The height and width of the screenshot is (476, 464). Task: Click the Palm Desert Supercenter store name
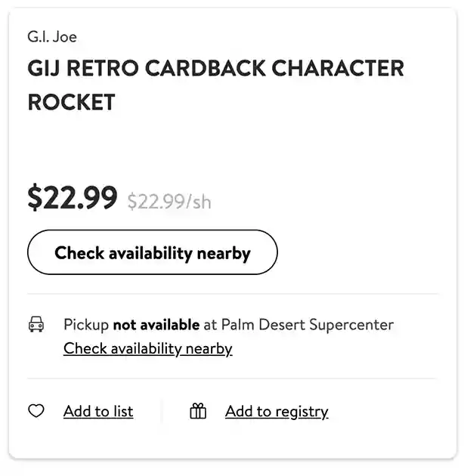point(308,325)
